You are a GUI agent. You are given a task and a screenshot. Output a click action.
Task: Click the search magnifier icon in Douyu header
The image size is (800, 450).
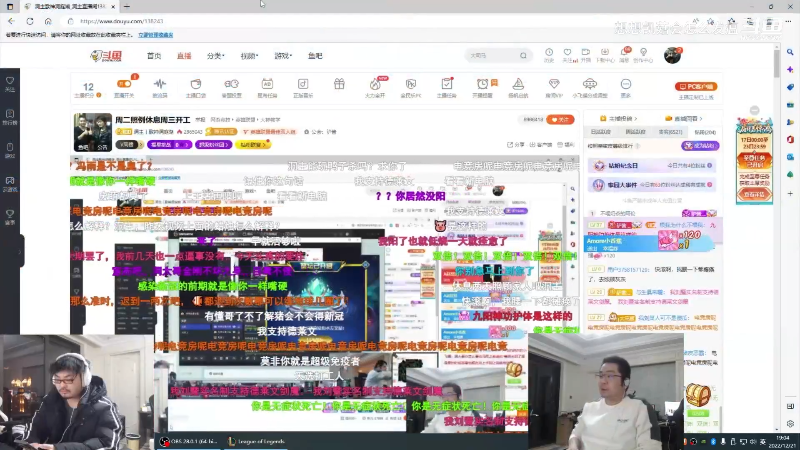pos(523,55)
